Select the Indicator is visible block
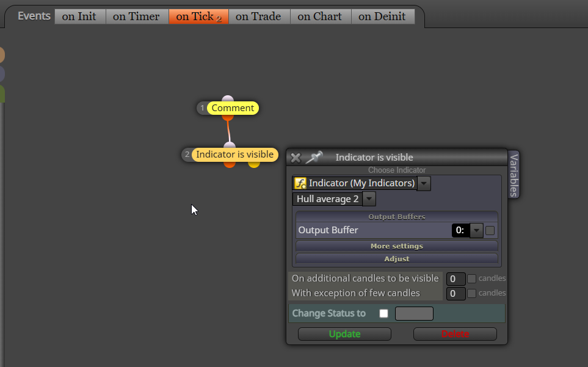This screenshot has width=588, height=367. pos(234,154)
